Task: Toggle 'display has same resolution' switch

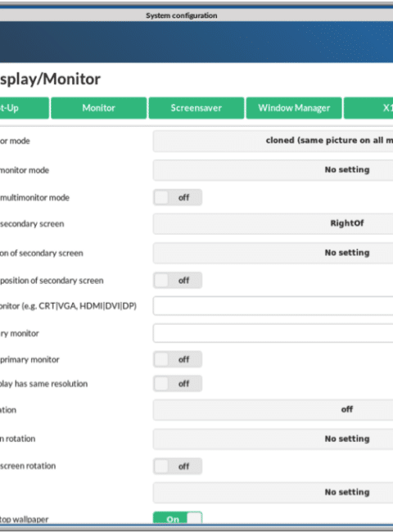Action: [178, 384]
